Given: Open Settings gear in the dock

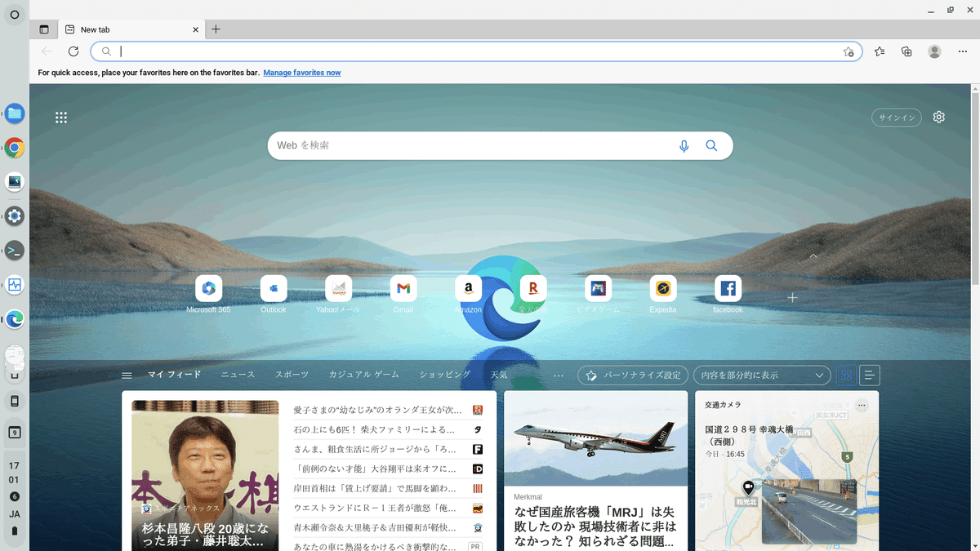Looking at the screenshot, I should pos(14,216).
